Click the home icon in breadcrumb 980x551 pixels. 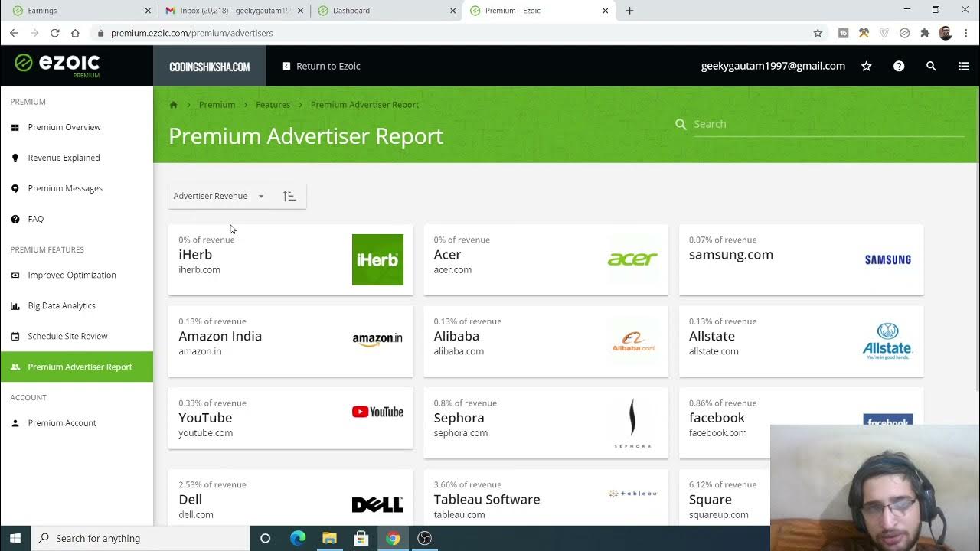(174, 105)
